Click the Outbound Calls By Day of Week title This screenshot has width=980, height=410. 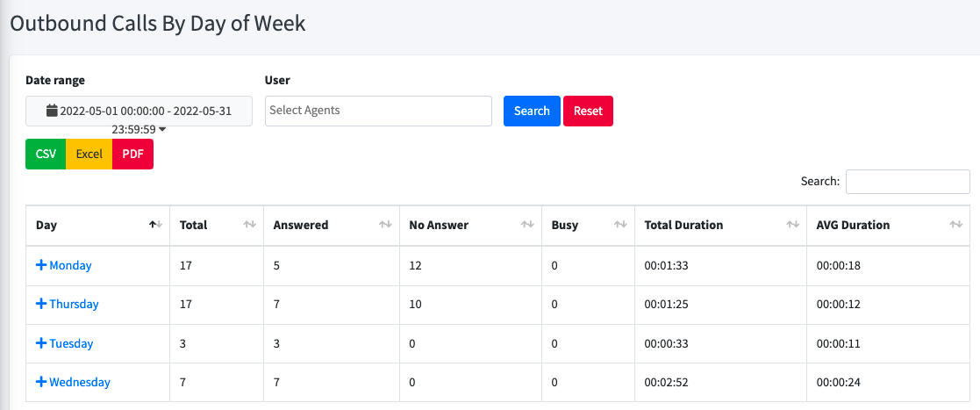coord(158,24)
